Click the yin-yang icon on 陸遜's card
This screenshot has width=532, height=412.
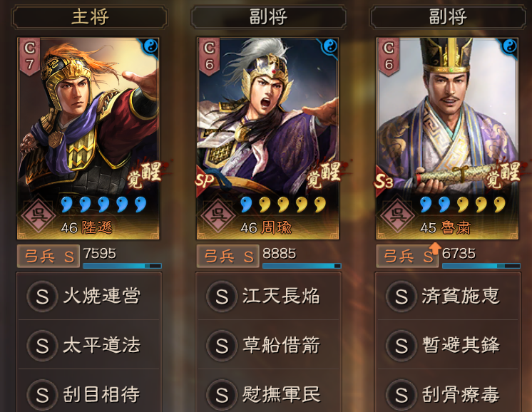pyautogui.click(x=150, y=46)
